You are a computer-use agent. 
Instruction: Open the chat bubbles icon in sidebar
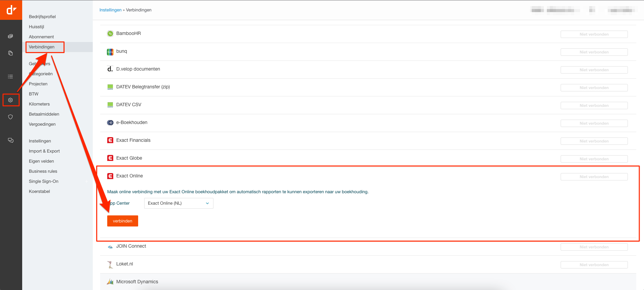click(10, 140)
